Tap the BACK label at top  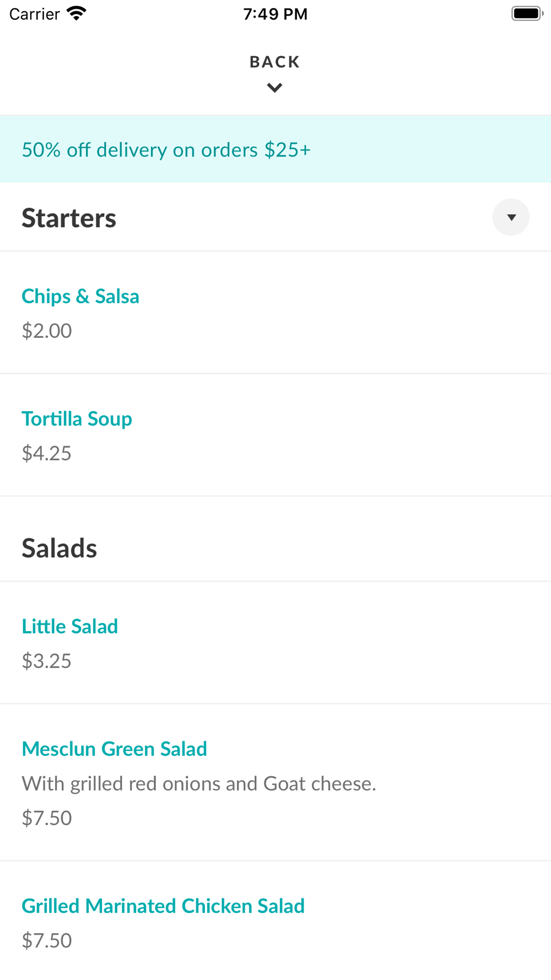(274, 62)
